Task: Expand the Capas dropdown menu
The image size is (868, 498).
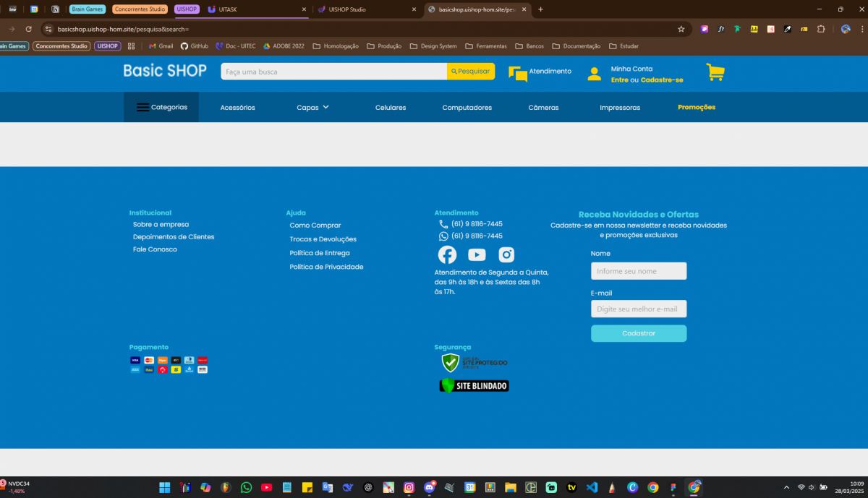Action: coord(312,108)
